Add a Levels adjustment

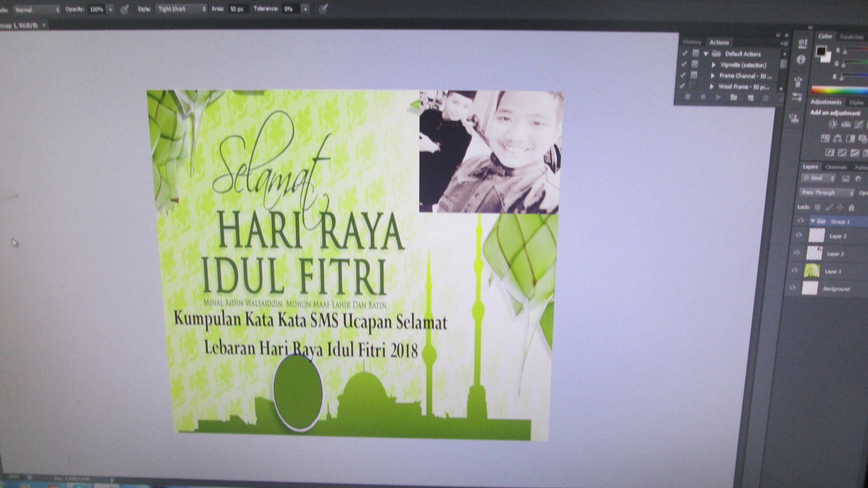coord(846,125)
